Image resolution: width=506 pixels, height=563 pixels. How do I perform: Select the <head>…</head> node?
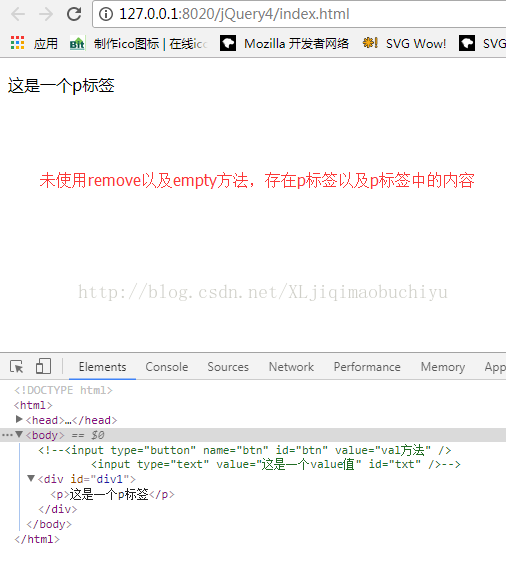71,420
